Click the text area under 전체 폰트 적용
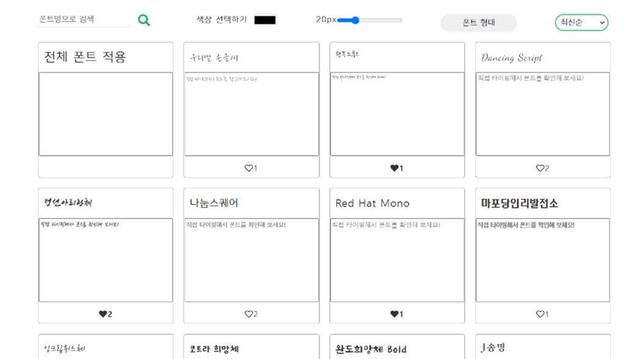Image resolution: width=644 pixels, height=359 pixels. 106,114
